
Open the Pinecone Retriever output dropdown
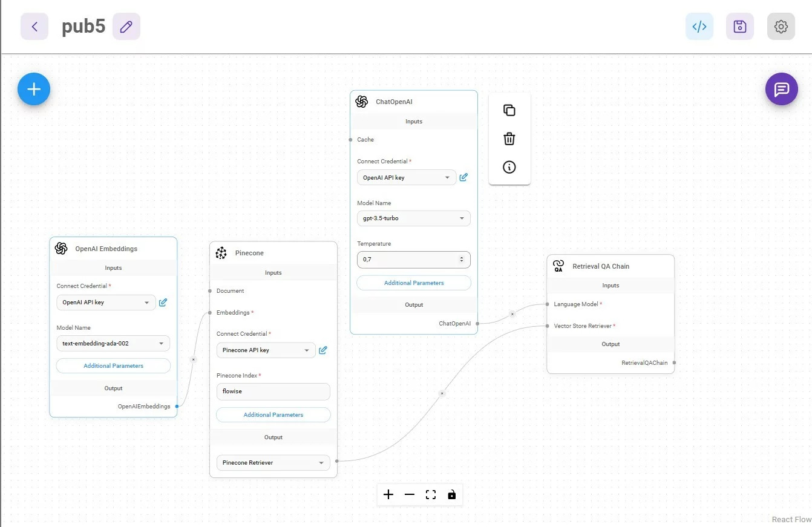273,463
